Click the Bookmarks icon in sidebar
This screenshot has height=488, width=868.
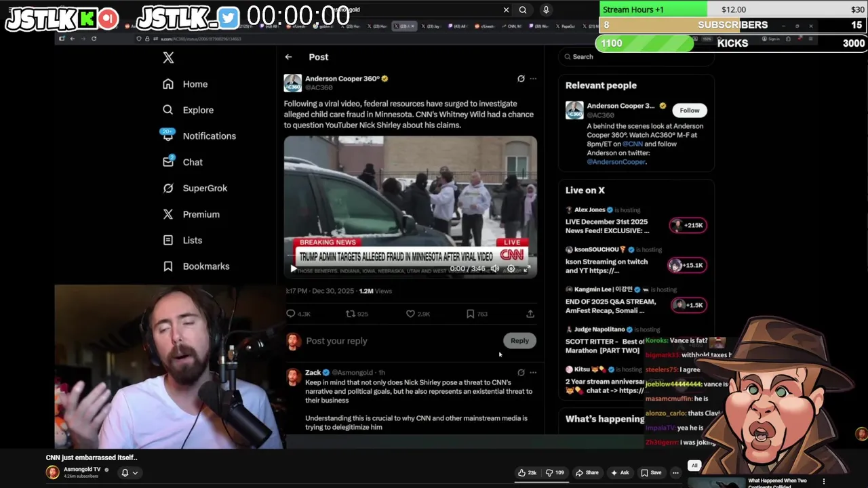click(x=168, y=266)
